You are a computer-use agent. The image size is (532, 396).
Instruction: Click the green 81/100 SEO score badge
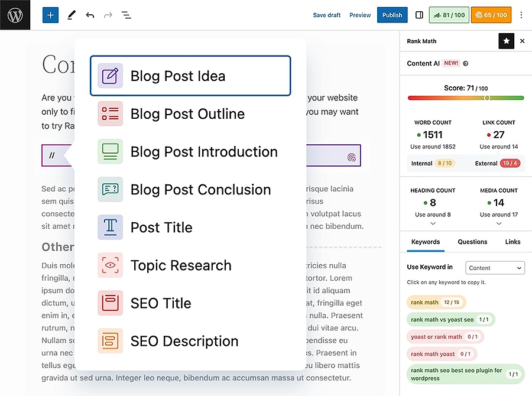(x=449, y=15)
